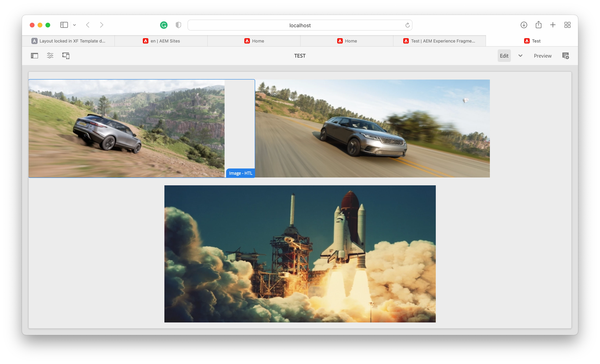The image size is (600, 364).
Task: Click the annotate icon in AEM toolbar
Action: pyautogui.click(x=566, y=56)
